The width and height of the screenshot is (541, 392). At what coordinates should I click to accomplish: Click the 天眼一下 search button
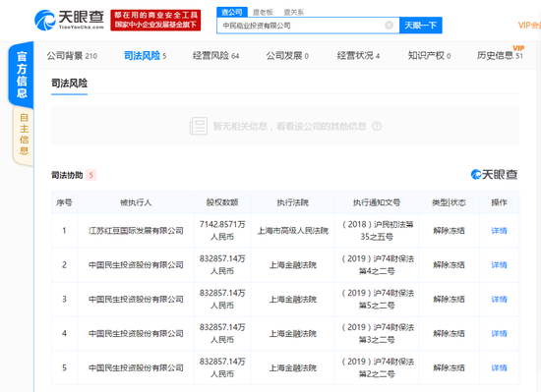[421, 26]
